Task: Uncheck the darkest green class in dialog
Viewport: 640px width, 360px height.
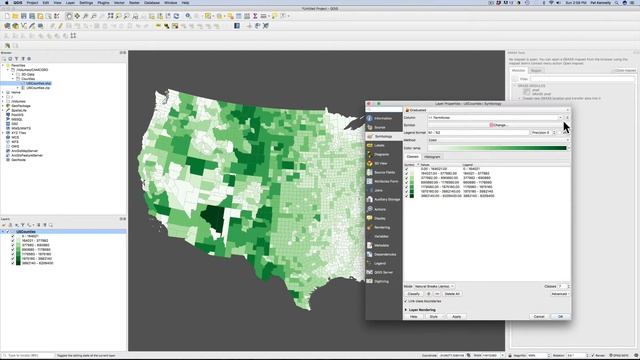Action: (406, 196)
